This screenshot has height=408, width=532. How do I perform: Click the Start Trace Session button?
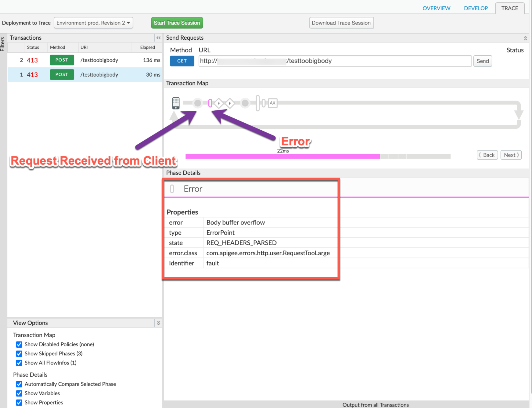[x=177, y=23]
